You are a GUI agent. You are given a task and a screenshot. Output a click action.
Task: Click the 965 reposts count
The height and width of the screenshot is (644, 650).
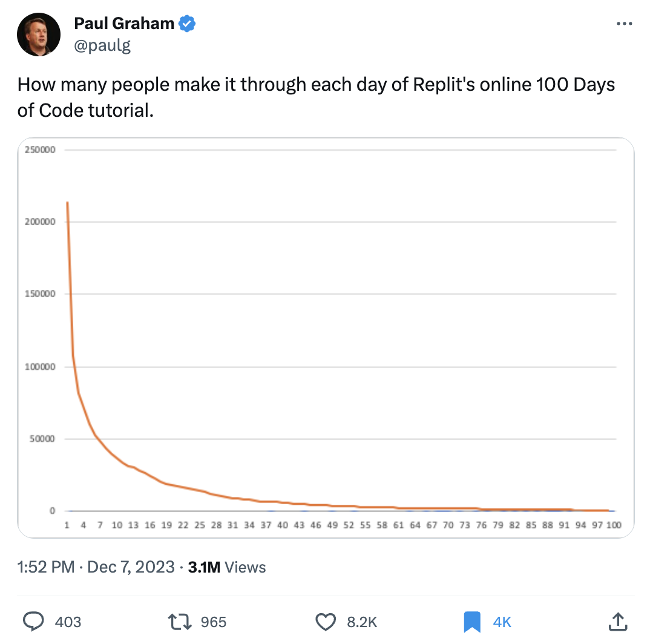click(x=213, y=622)
